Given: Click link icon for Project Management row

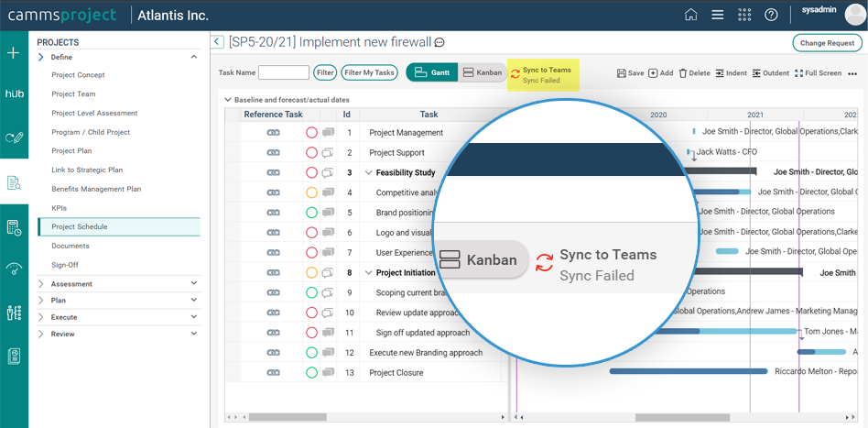Looking at the screenshot, I should 274,133.
